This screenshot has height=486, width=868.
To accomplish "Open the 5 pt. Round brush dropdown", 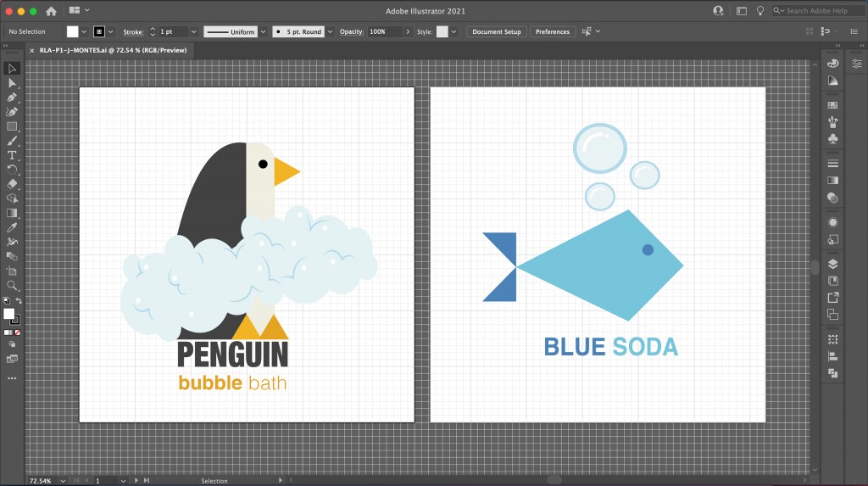I will 330,31.
